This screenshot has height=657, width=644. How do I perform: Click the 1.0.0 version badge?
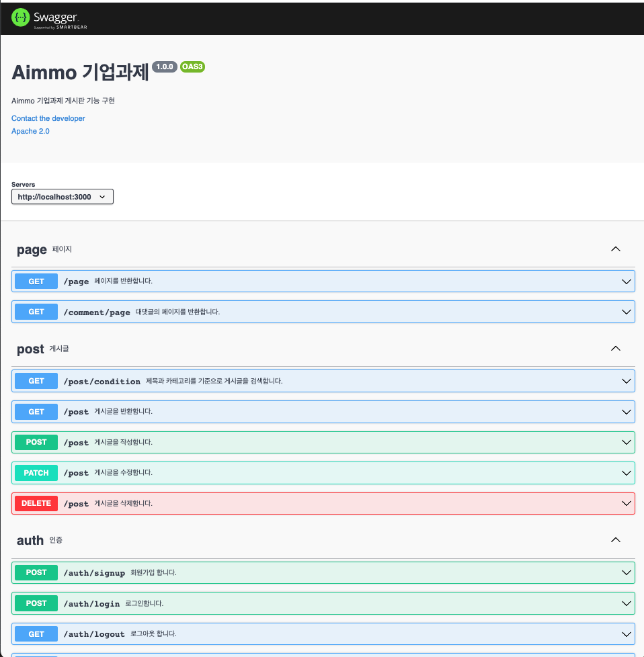(x=165, y=67)
